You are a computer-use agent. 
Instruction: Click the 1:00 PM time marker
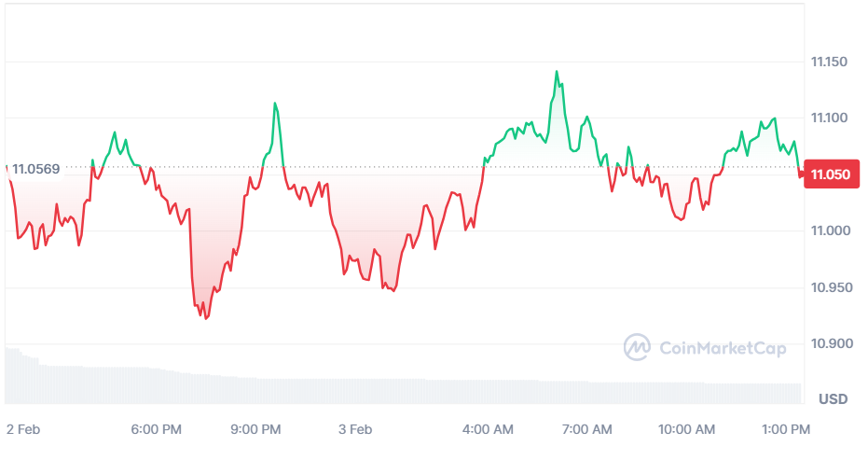(x=786, y=429)
